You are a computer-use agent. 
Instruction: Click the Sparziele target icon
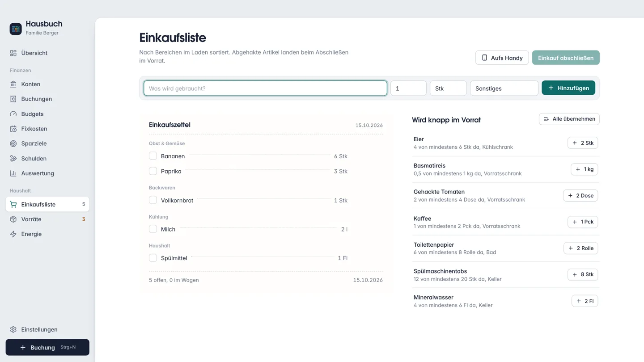tap(13, 143)
